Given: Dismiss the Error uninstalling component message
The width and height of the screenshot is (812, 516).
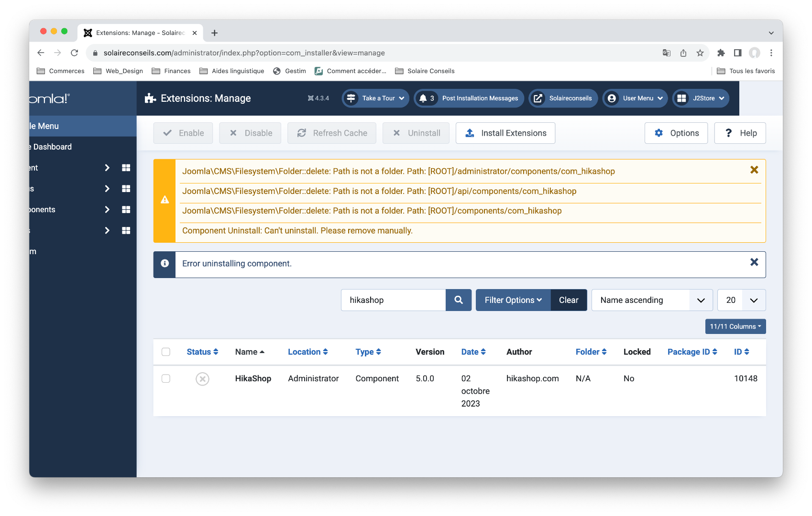Looking at the screenshot, I should (754, 262).
